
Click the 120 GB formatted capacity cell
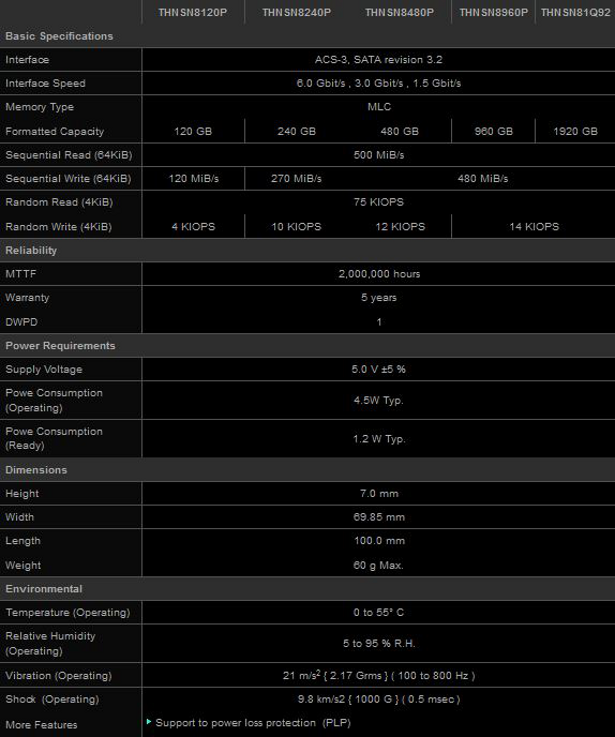click(x=193, y=131)
